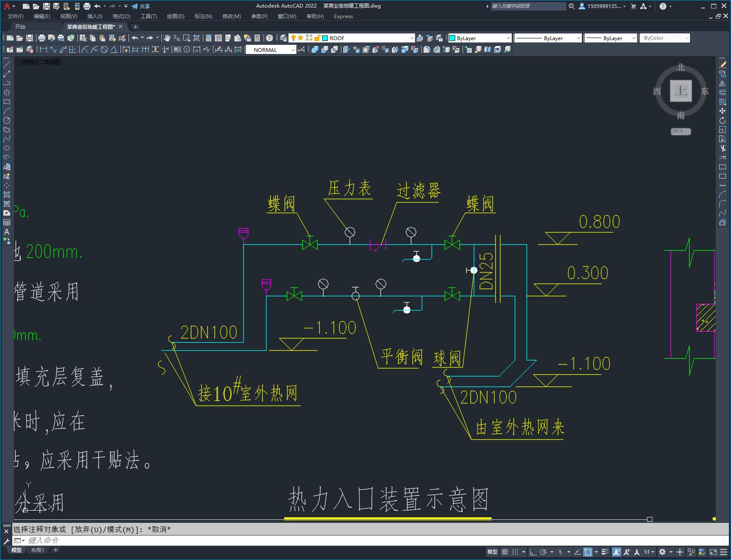Select the Pan hand tool
The width and height of the screenshot is (731, 560).
[x=167, y=38]
